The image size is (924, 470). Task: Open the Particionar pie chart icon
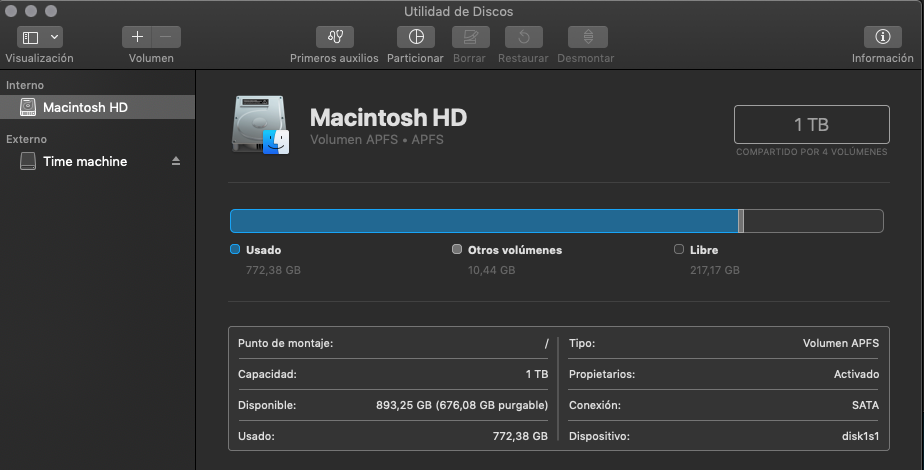click(x=415, y=37)
